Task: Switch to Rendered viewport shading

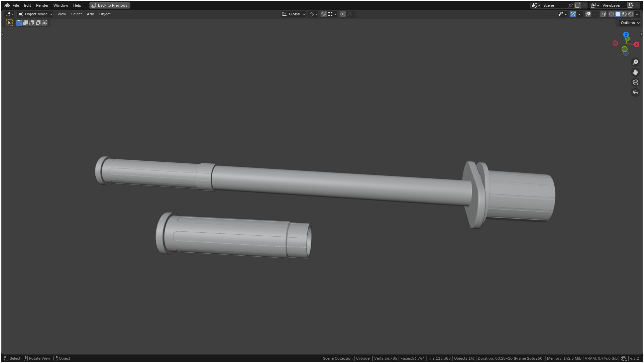Action: (631, 14)
